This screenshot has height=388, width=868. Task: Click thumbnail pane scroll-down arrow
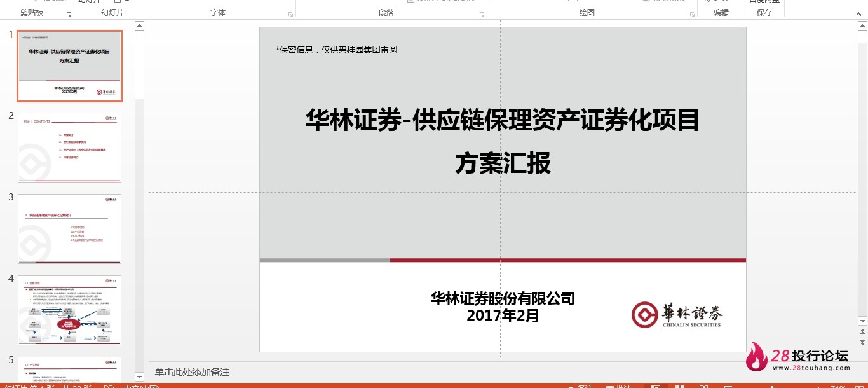[x=140, y=377]
